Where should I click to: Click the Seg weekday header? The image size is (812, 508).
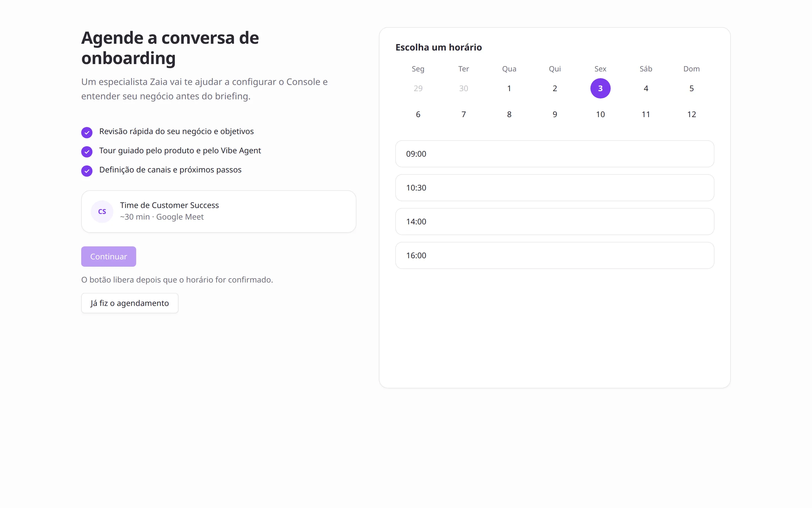pos(418,69)
